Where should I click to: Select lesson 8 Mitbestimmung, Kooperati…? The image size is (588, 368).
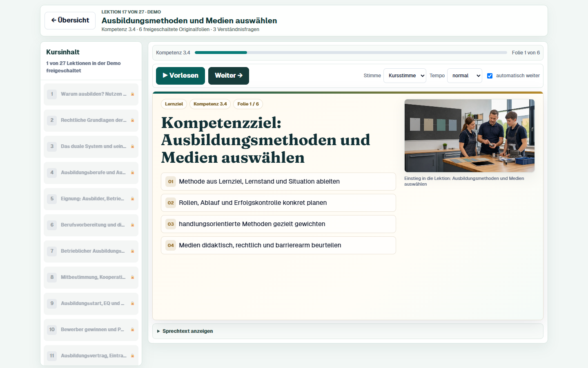91,277
